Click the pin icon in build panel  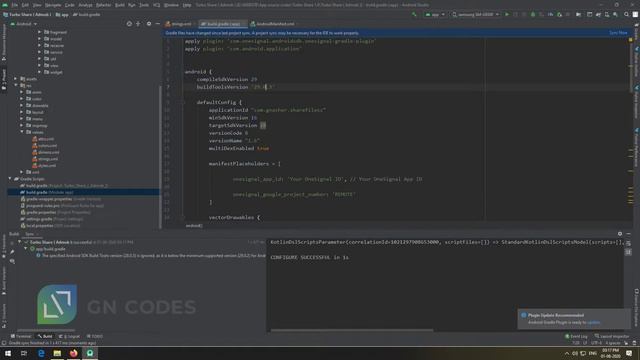[x=12, y=252]
